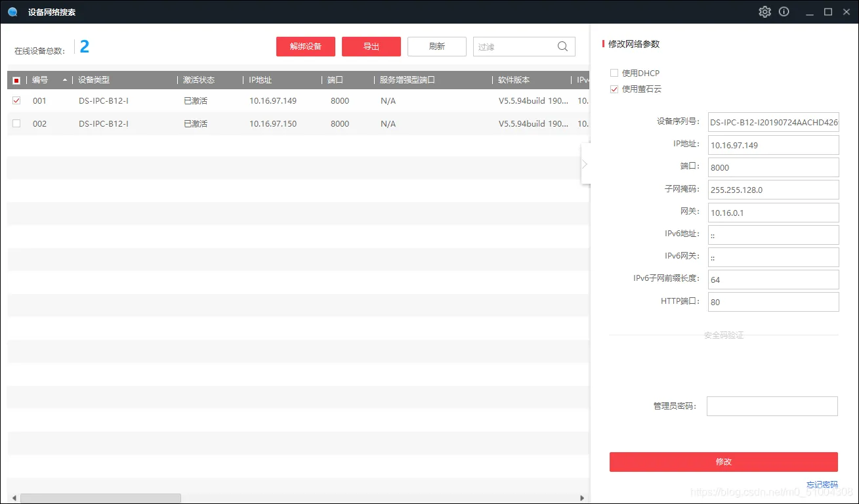Click the 设备序列号 field
859x504 pixels.
[x=774, y=122]
